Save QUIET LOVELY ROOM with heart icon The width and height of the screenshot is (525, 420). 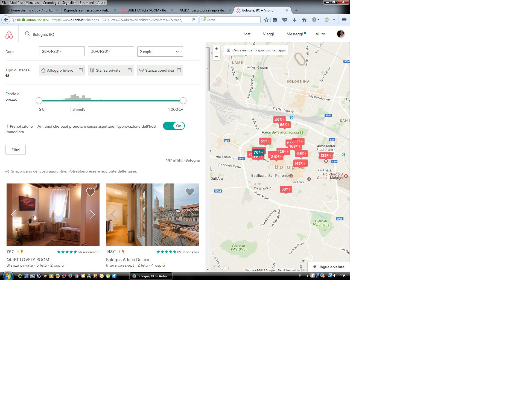(x=91, y=192)
